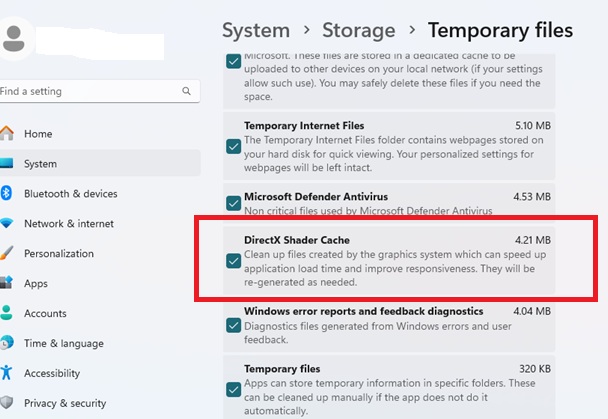Select the Network & internet wifi icon

(x=7, y=223)
